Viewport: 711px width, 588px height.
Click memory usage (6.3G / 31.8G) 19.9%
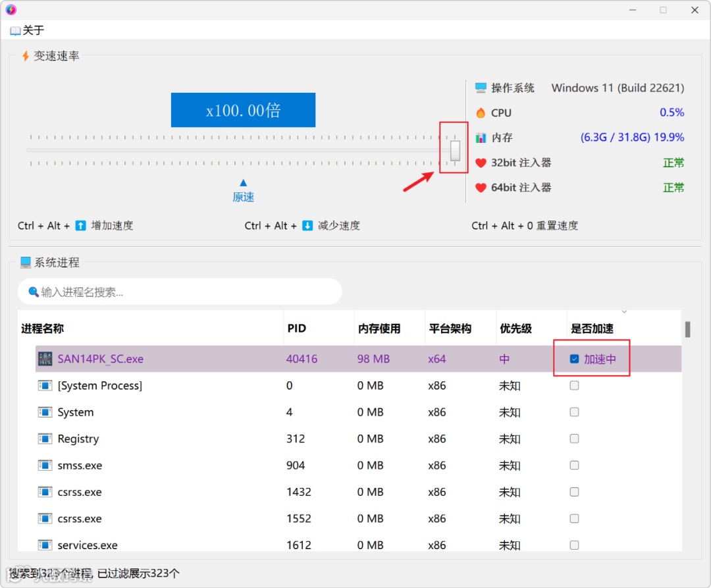click(x=632, y=138)
